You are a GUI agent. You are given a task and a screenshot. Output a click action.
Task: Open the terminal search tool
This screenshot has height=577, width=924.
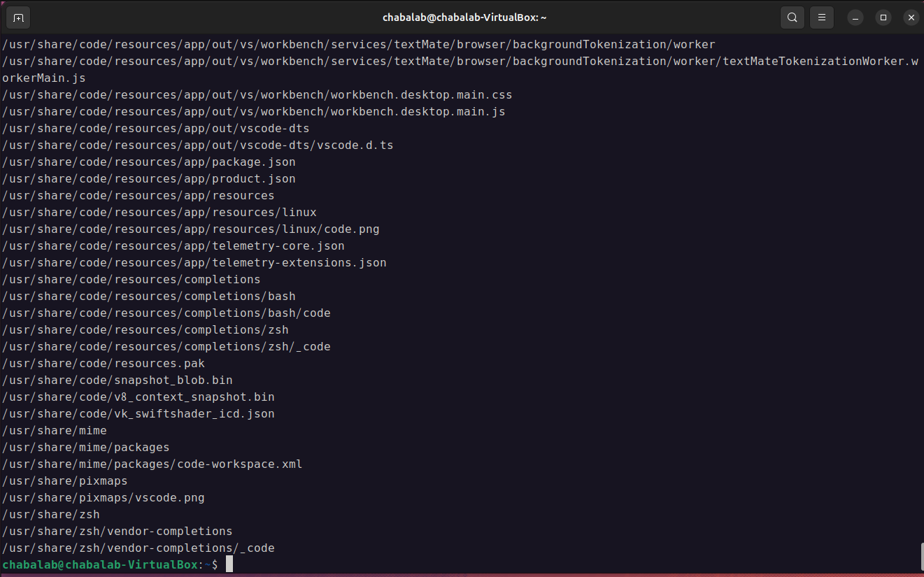(x=792, y=17)
